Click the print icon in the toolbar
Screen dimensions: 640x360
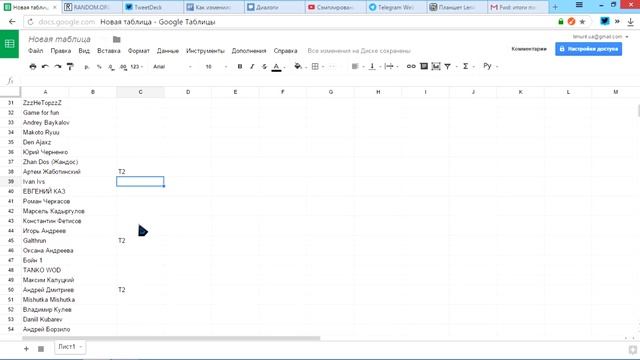(x=33, y=67)
